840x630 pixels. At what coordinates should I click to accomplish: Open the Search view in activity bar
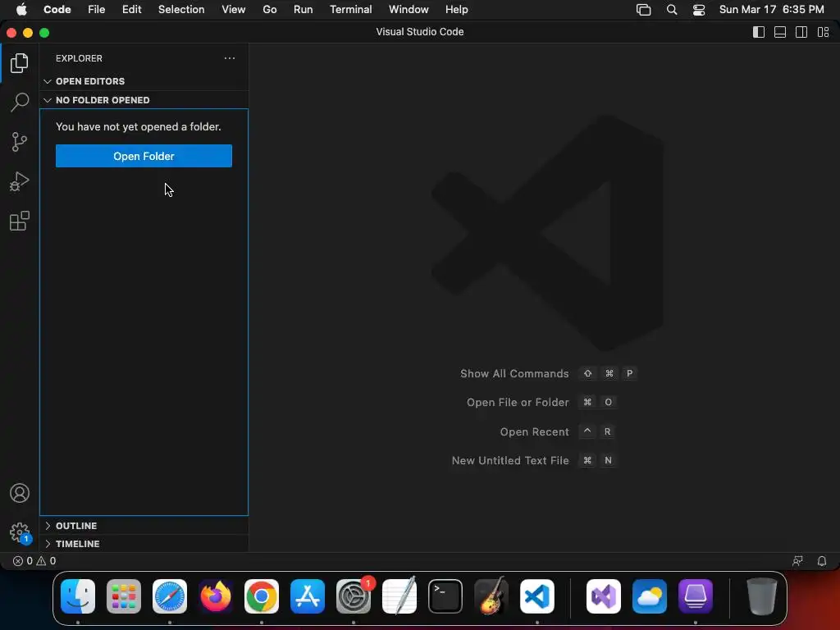20,102
